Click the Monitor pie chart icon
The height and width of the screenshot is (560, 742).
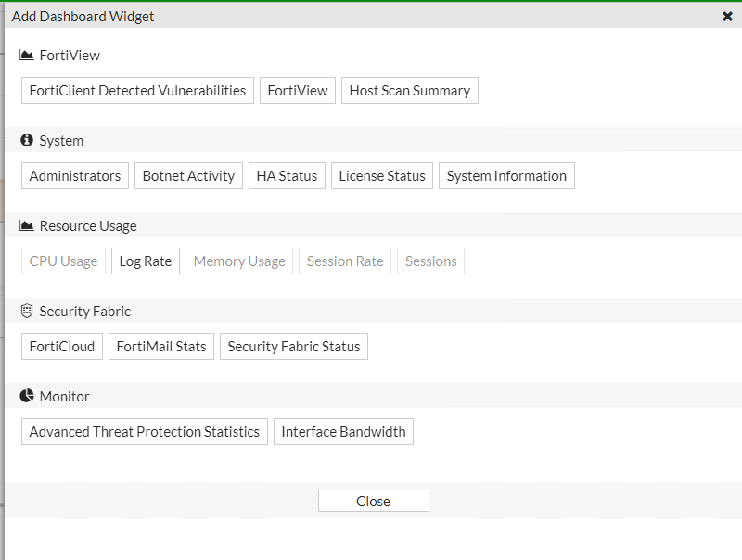coord(27,396)
